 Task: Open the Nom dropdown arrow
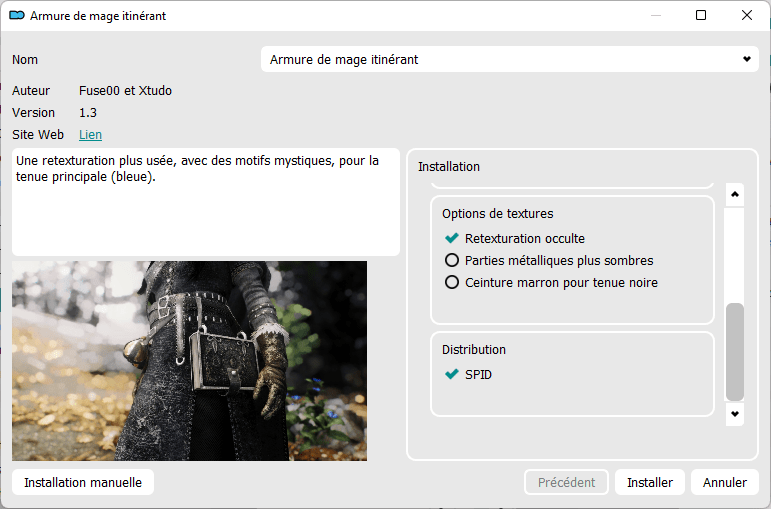click(x=746, y=60)
